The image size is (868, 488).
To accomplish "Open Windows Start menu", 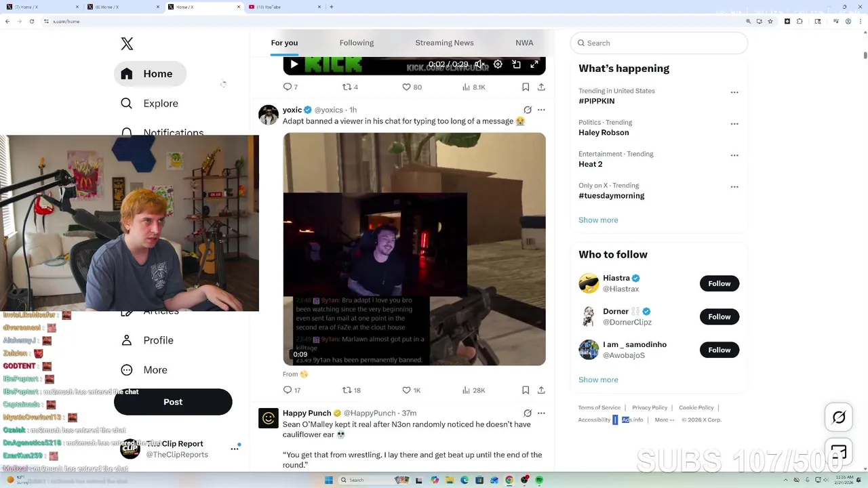I will (329, 480).
